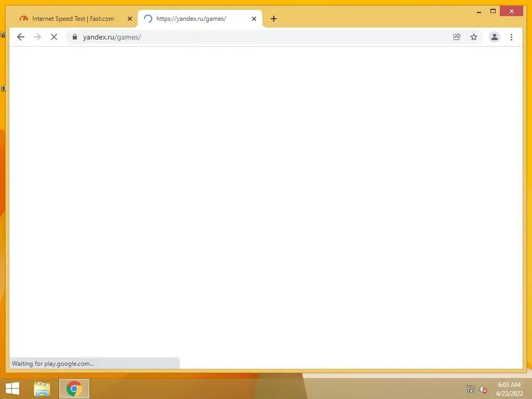This screenshot has height=399, width=532.
Task: Click the Fast.com speedometer favicon
Action: coord(24,19)
